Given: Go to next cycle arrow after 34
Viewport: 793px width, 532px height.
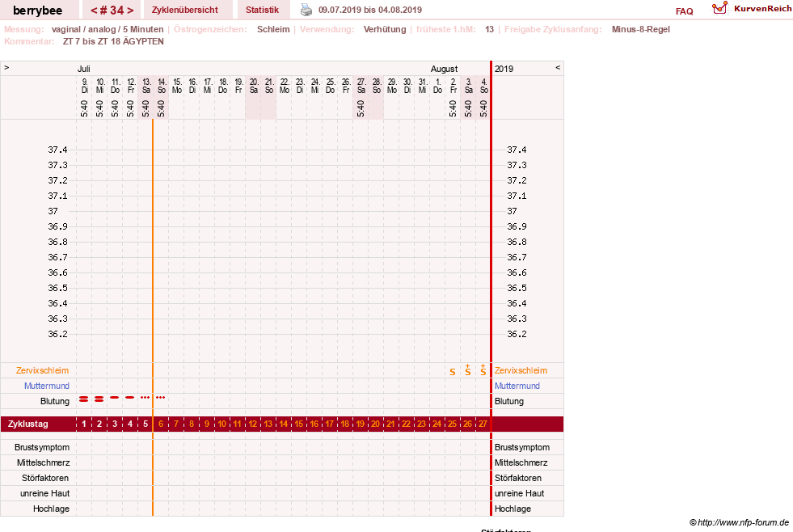Looking at the screenshot, I should [x=130, y=11].
